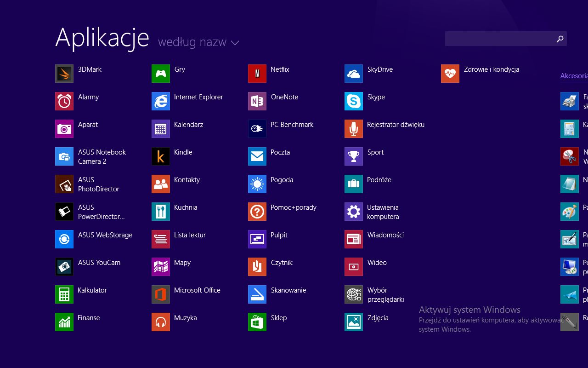Open ASUS PhotoDirector icon
Image resolution: width=588 pixels, height=368 pixels.
click(x=64, y=184)
